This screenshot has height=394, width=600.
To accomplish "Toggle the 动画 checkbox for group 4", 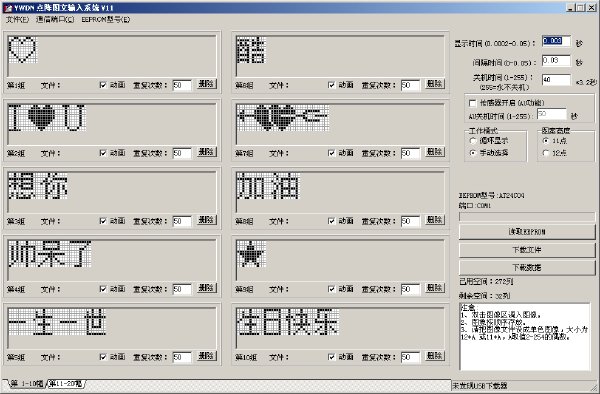I will [103, 289].
